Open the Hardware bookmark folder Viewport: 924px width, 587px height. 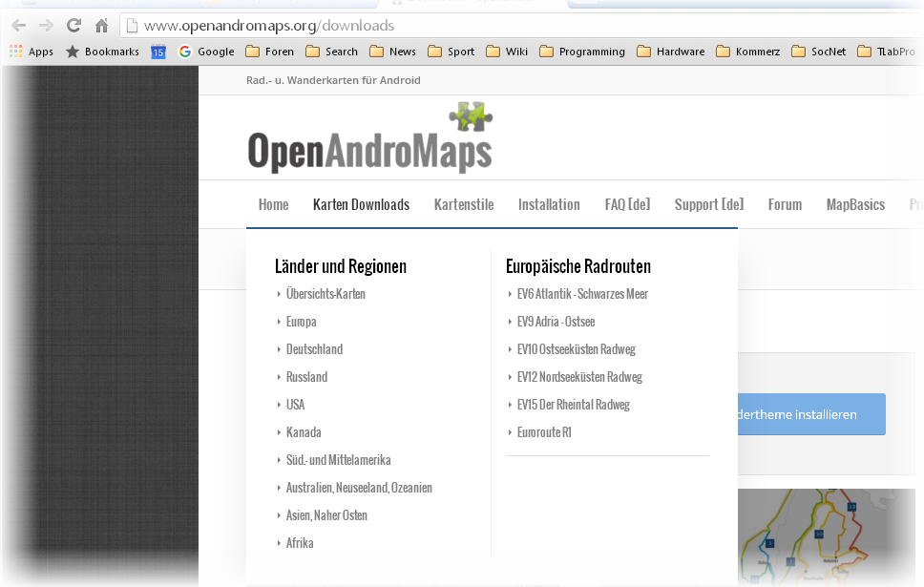point(671,52)
